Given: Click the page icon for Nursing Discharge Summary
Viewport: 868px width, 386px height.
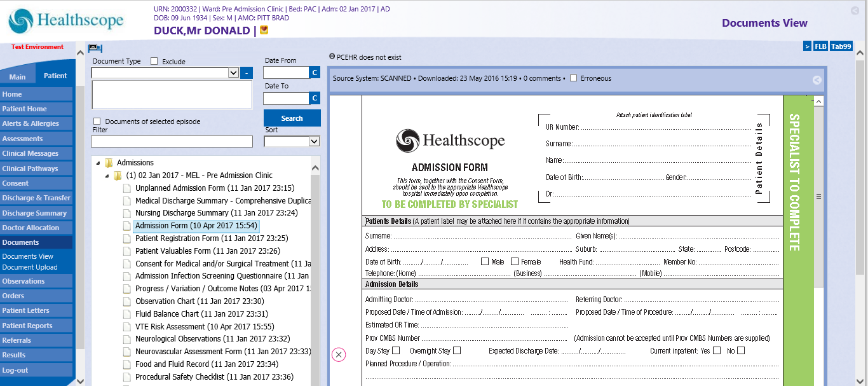Looking at the screenshot, I should pos(126,213).
